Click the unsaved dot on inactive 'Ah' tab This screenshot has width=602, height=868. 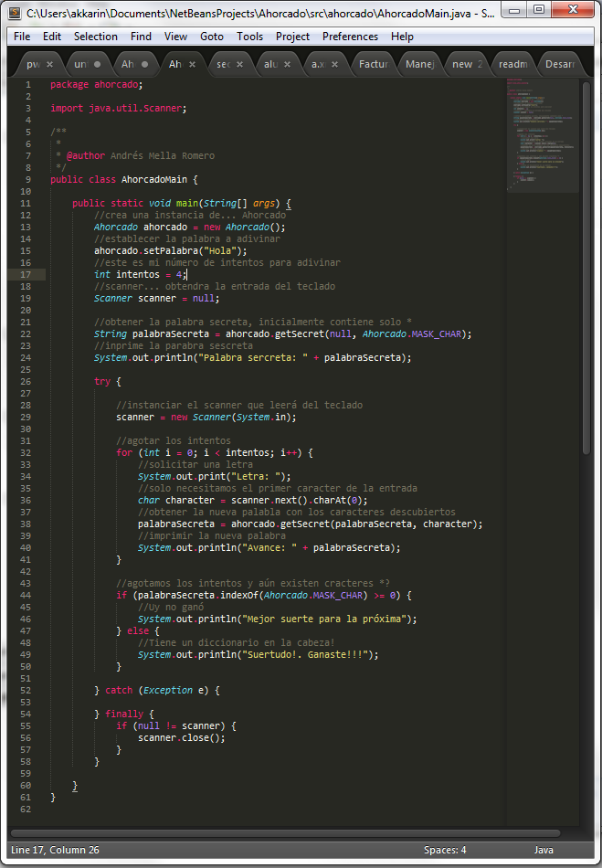pyautogui.click(x=145, y=64)
